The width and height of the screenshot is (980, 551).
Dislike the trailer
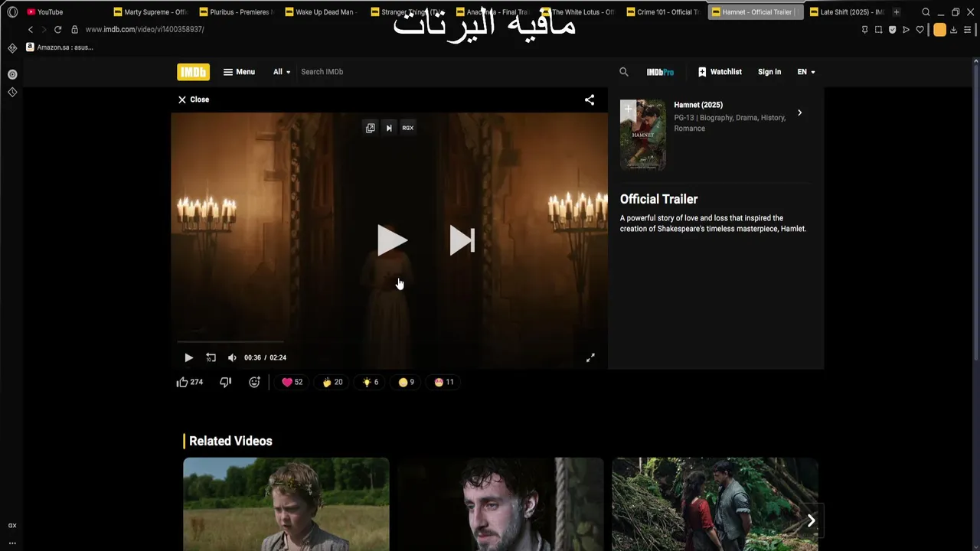point(225,382)
